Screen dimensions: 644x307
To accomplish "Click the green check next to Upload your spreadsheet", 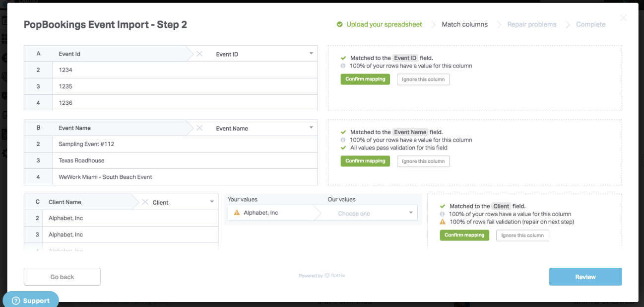I will tap(339, 24).
